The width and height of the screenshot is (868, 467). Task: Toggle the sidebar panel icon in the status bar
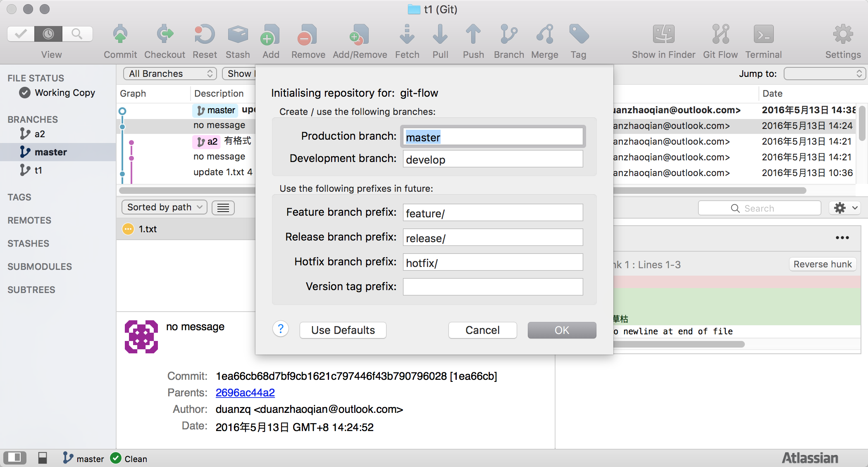pos(14,457)
